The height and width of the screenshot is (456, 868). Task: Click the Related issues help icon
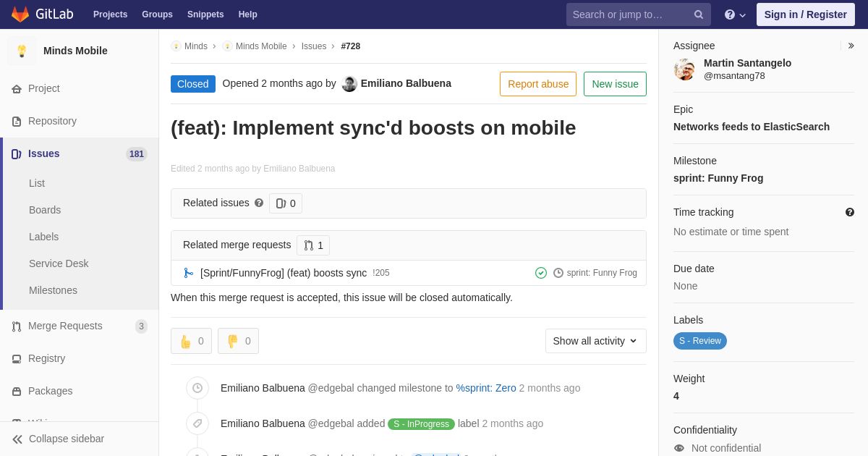point(259,203)
